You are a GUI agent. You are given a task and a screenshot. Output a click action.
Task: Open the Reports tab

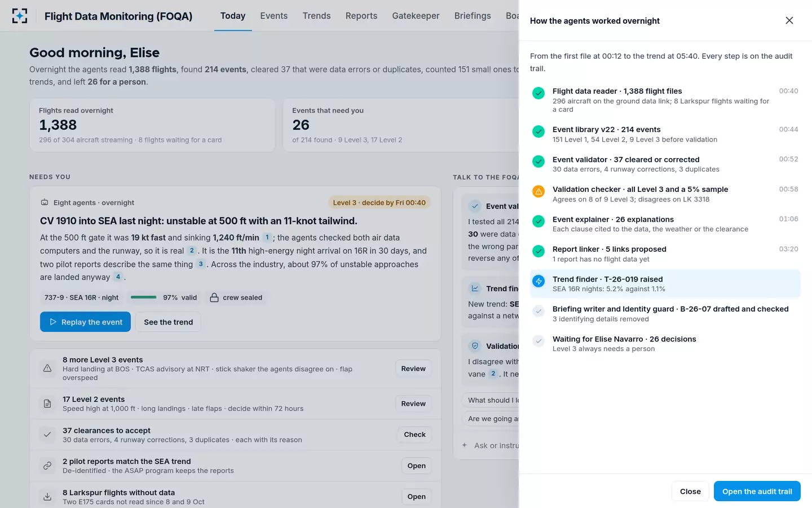point(361,16)
